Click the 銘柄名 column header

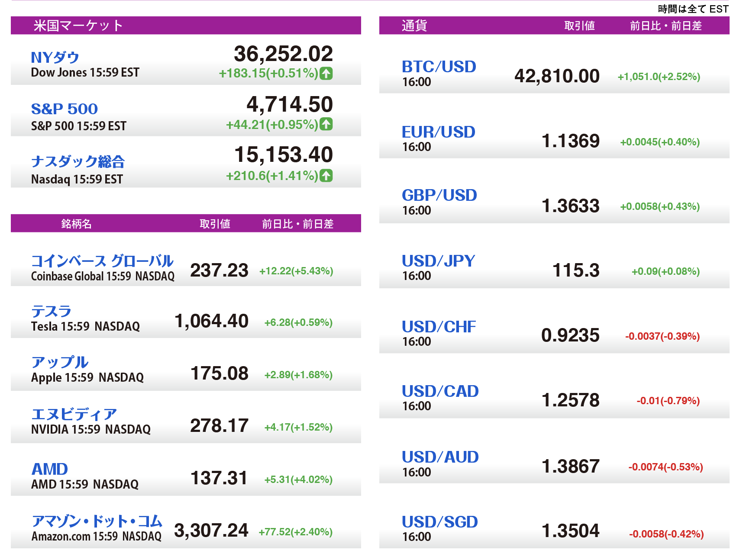(76, 224)
